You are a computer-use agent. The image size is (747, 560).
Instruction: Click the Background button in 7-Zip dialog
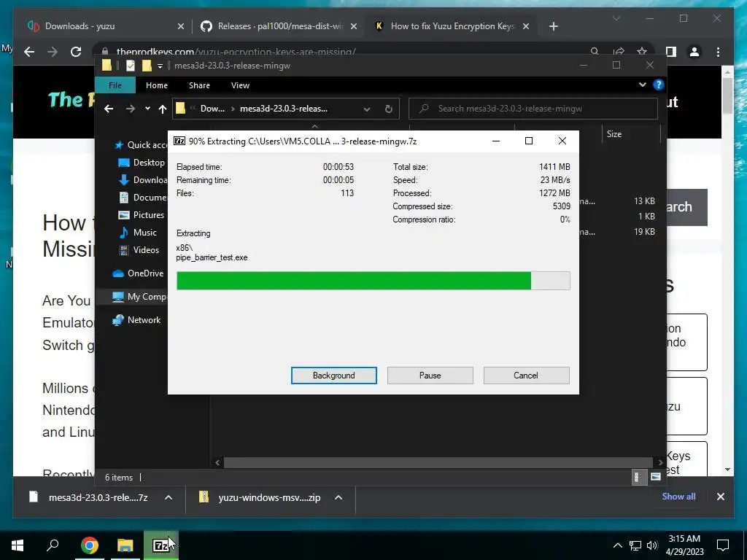pos(333,376)
